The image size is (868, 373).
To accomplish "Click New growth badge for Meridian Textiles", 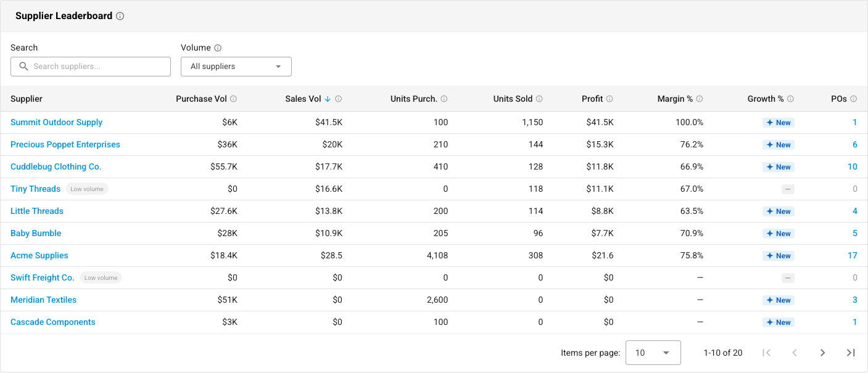I will tap(779, 300).
